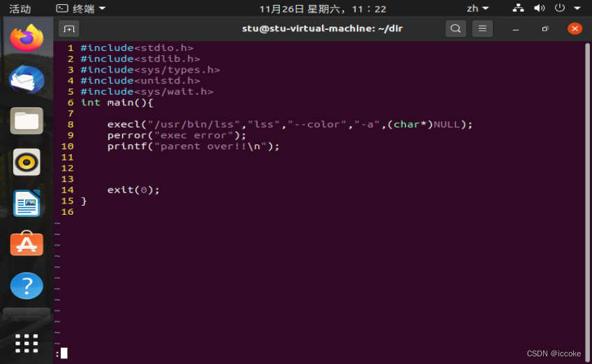Image resolution: width=592 pixels, height=364 pixels.
Task: Click the "/usr/bin/lss" string argument
Action: [193, 125]
